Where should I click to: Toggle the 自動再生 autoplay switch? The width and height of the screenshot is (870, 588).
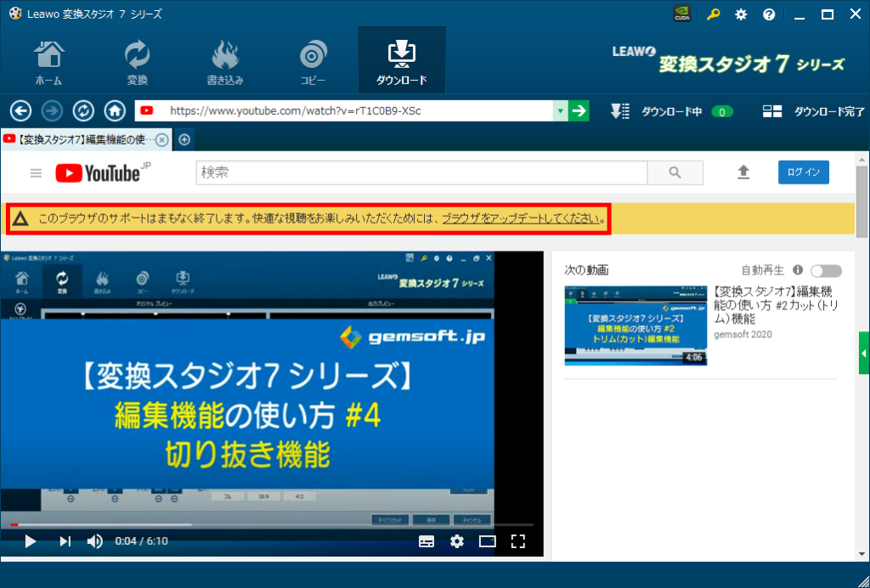coord(826,270)
